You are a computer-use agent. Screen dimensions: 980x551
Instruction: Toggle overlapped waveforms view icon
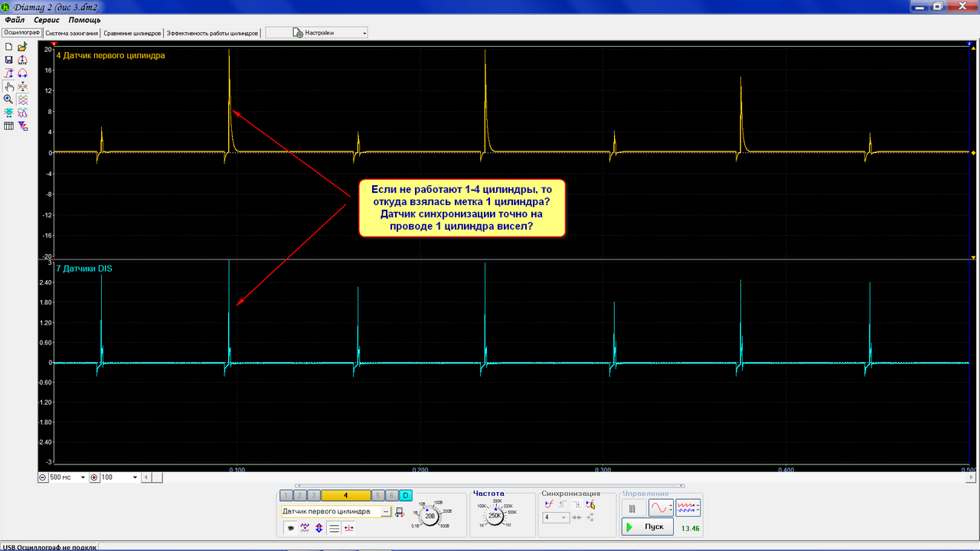click(x=22, y=112)
